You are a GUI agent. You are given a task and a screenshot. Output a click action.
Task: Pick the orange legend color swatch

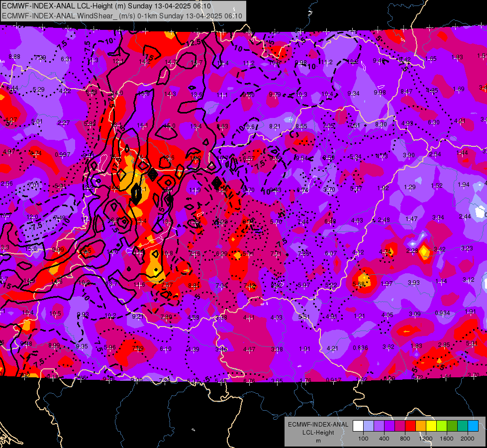pyautogui.click(x=421, y=426)
